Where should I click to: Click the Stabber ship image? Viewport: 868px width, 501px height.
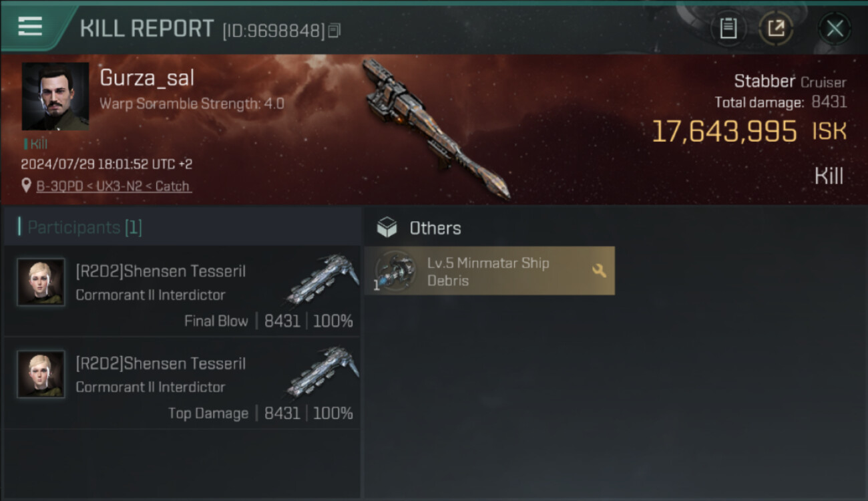(434, 128)
